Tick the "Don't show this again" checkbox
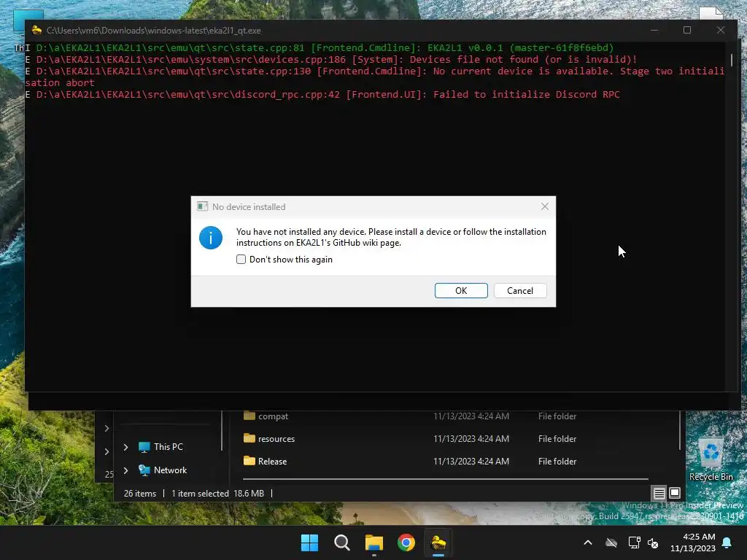 (x=241, y=260)
